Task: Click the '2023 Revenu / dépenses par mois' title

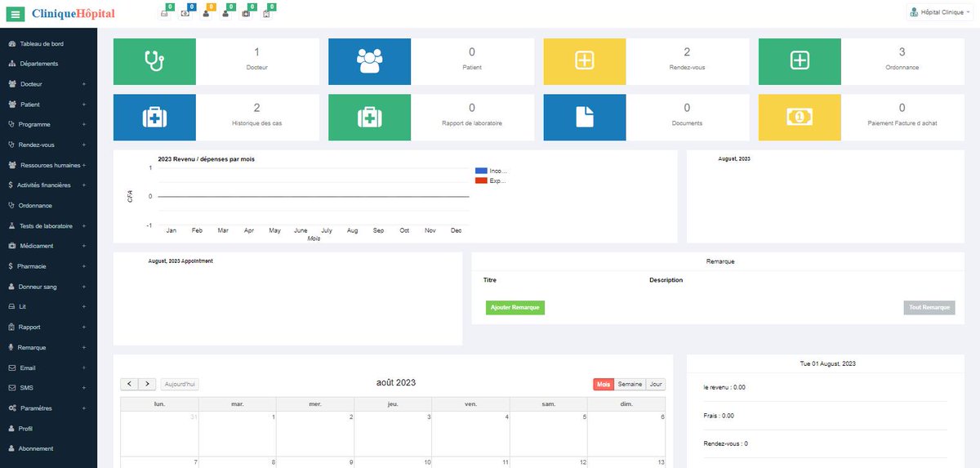Action: point(206,159)
